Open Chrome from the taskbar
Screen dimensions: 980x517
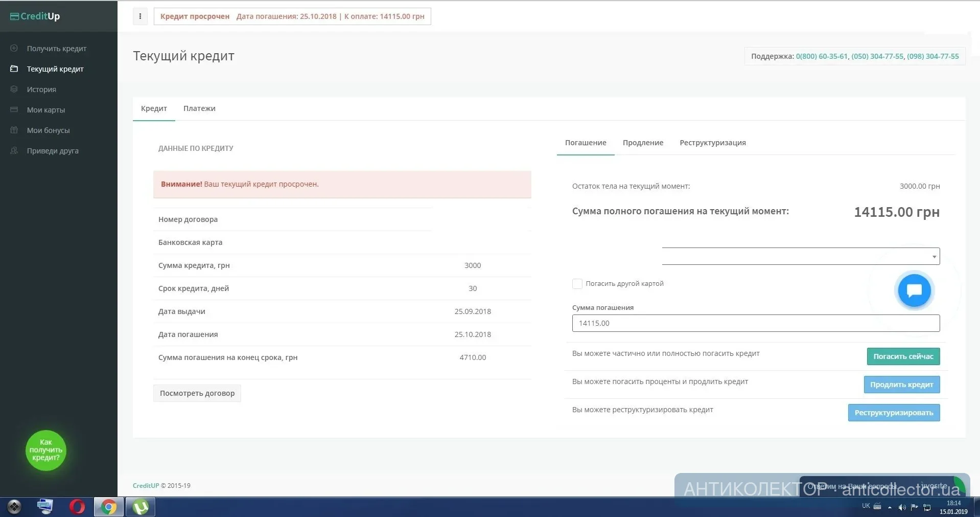108,507
